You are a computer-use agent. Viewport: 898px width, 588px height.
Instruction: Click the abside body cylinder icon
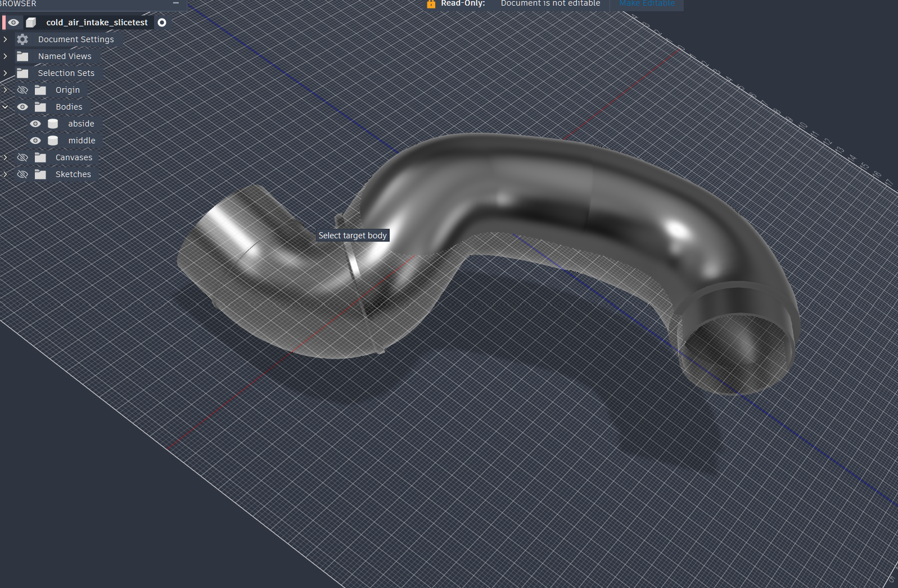[53, 124]
